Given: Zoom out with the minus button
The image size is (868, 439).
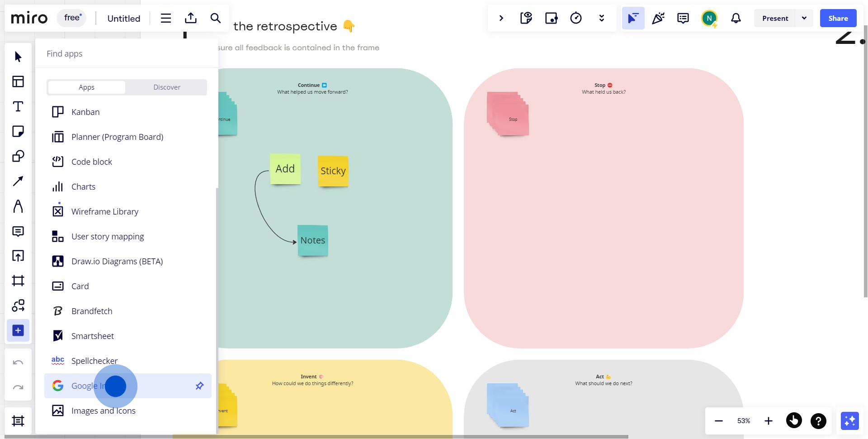Looking at the screenshot, I should click(719, 421).
